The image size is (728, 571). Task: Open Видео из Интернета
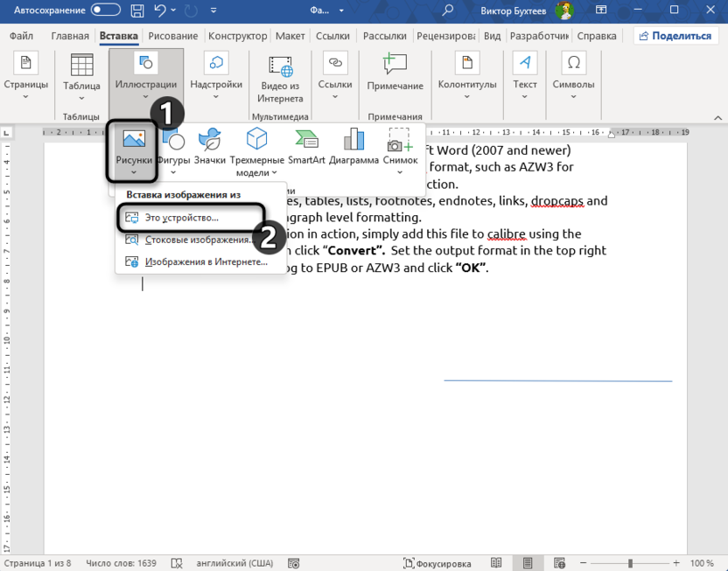coord(280,79)
